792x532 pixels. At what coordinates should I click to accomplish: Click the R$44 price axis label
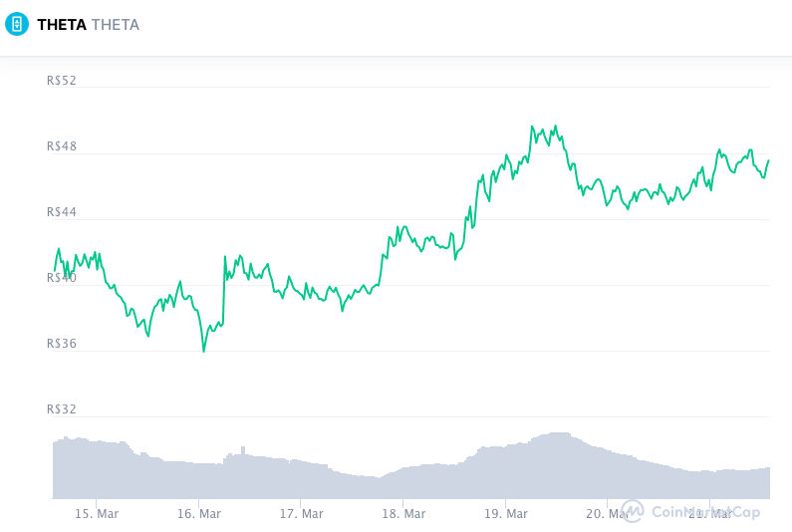coord(62,212)
